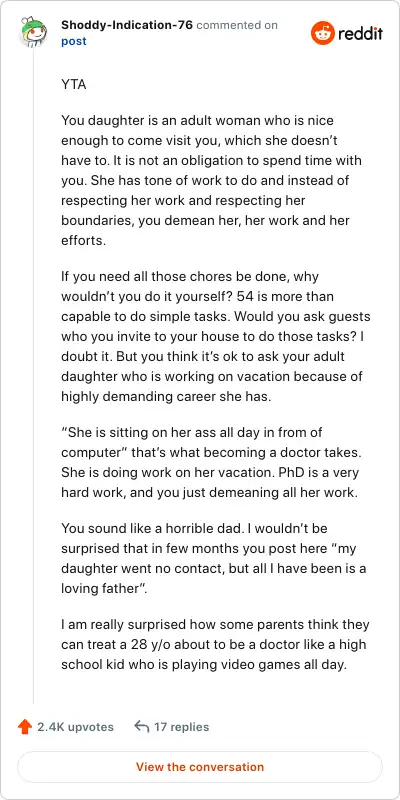Click the Shoddy-Indication-76 avatar image
This screenshot has height=800, width=400.
33,32
